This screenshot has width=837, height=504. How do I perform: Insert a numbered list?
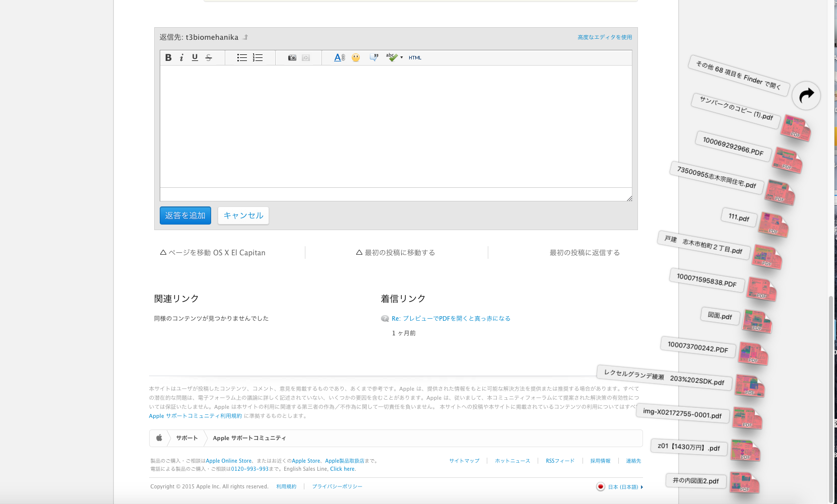tap(257, 57)
